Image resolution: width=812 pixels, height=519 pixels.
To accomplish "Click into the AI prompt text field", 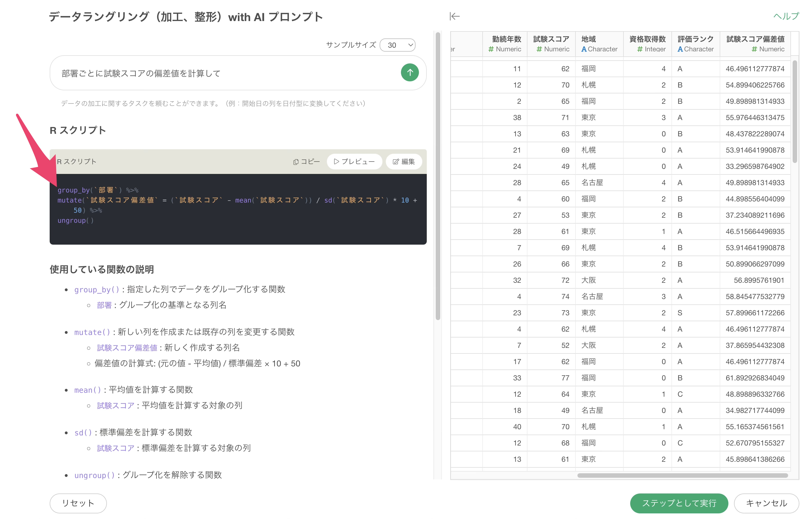I will [x=223, y=73].
